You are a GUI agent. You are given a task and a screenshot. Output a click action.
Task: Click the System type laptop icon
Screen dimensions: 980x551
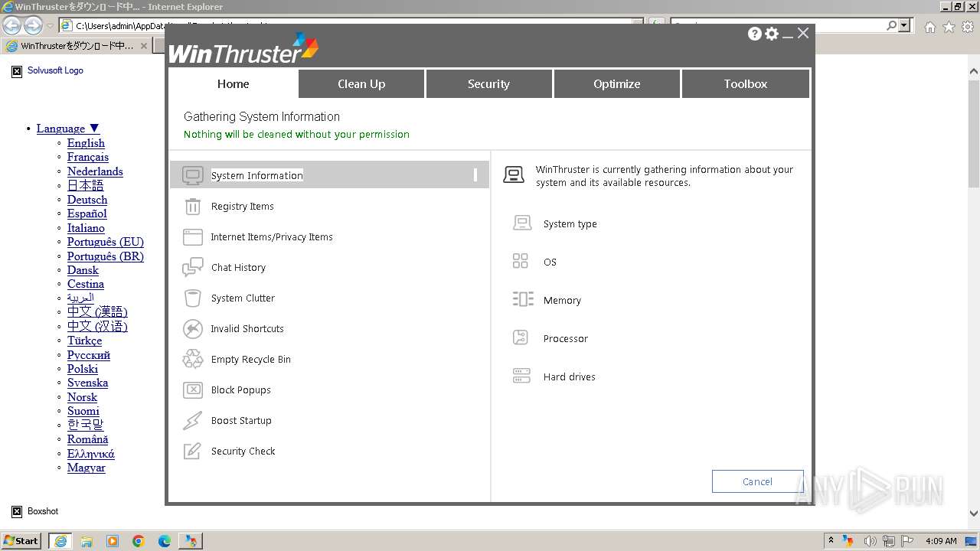(x=521, y=223)
